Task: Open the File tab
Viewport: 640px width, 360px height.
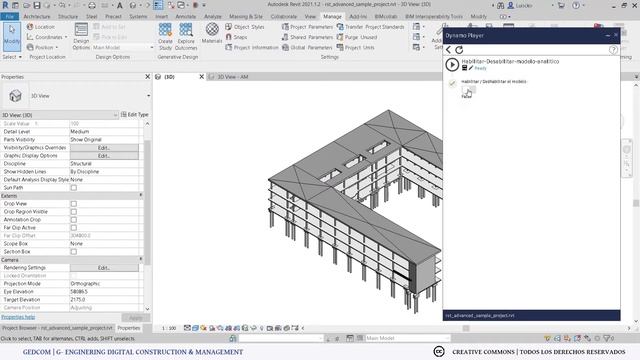Action: (10, 16)
